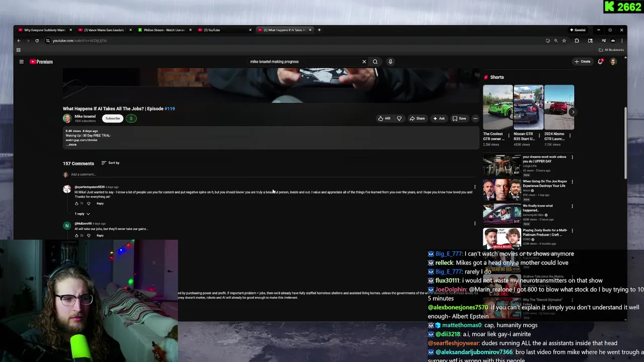The height and width of the screenshot is (362, 644).
Task: Open the browser apps grid shortcut
Action: [19, 50]
